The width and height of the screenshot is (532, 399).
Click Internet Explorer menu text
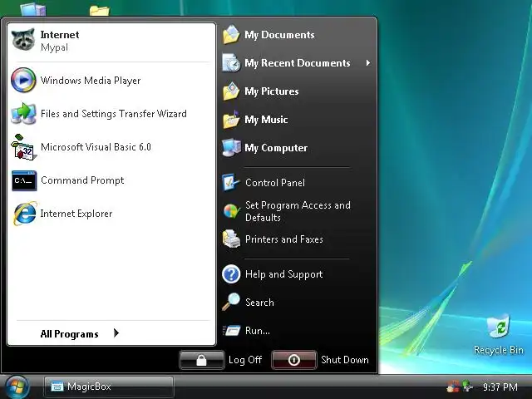click(x=76, y=214)
